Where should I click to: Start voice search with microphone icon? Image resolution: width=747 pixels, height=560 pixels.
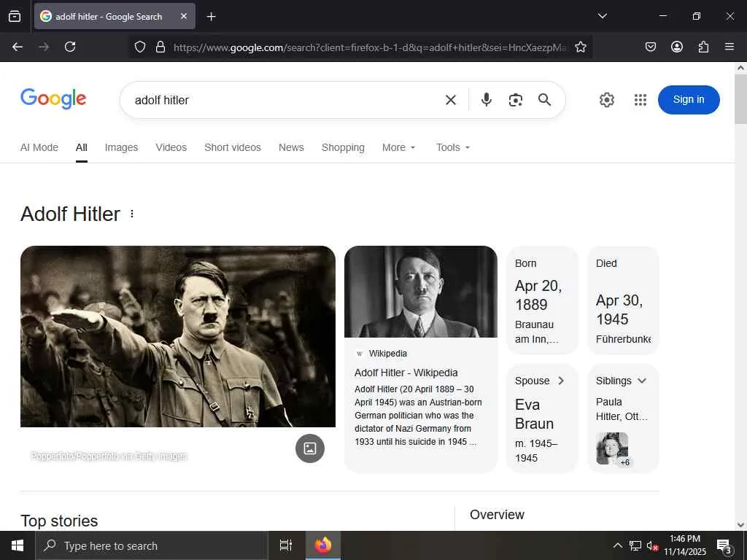(487, 99)
